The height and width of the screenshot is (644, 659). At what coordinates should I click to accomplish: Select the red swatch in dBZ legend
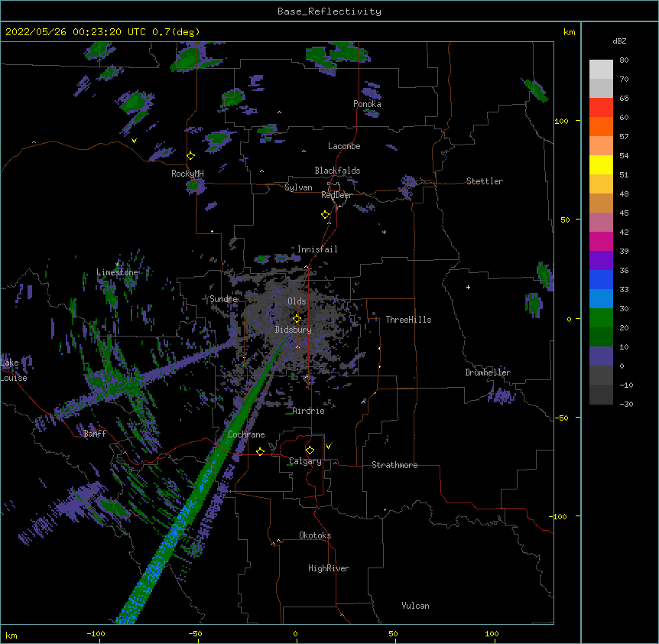coord(601,107)
